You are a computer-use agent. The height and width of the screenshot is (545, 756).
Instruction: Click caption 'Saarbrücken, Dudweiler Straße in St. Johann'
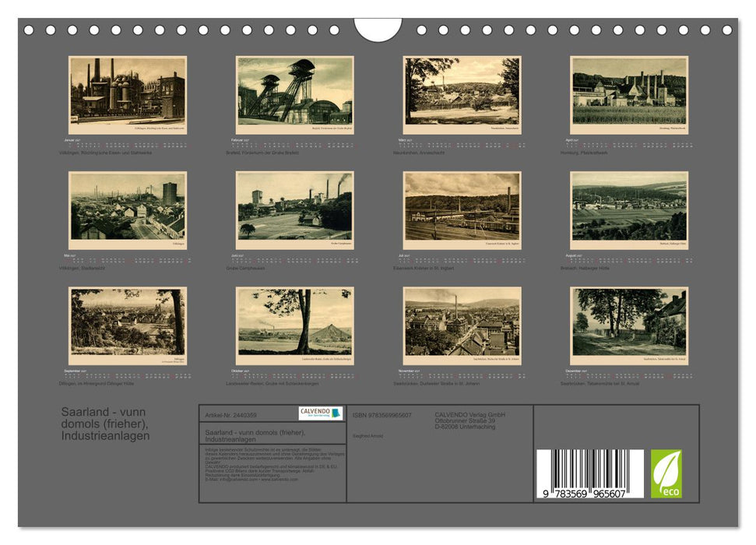coord(436,383)
